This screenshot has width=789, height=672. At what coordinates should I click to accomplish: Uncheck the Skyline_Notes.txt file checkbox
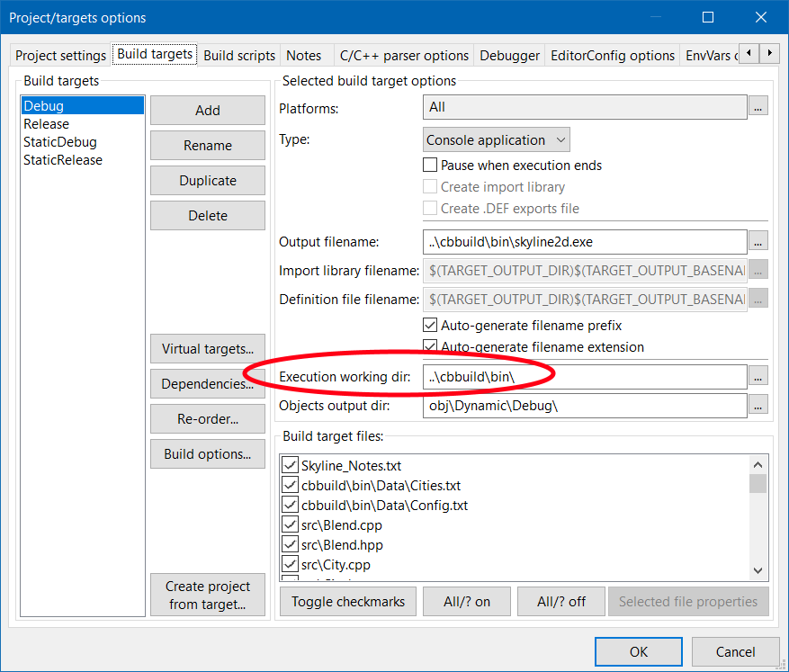click(x=291, y=466)
